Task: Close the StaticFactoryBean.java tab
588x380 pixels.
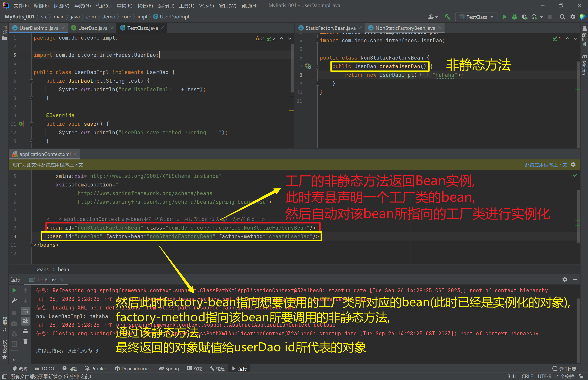Action: point(360,28)
